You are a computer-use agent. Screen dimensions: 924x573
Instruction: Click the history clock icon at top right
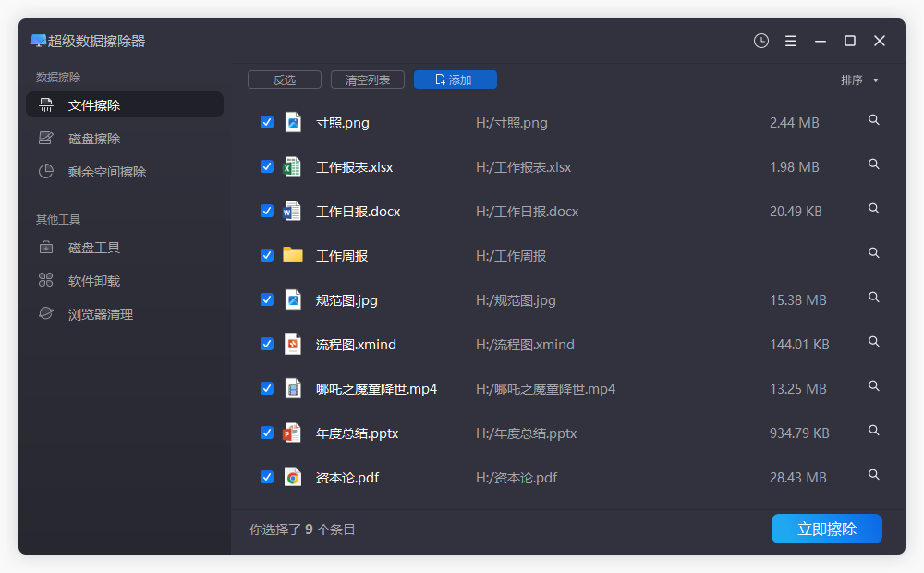(760, 41)
